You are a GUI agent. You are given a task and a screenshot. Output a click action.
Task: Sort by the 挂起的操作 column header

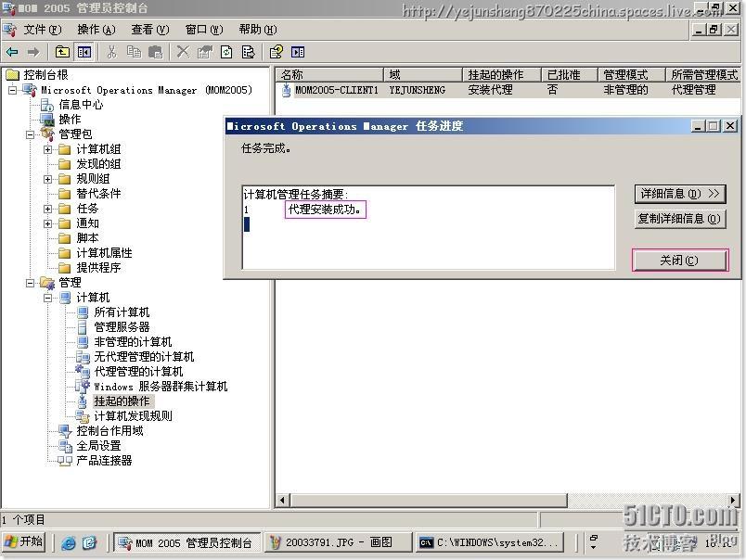[x=502, y=74]
